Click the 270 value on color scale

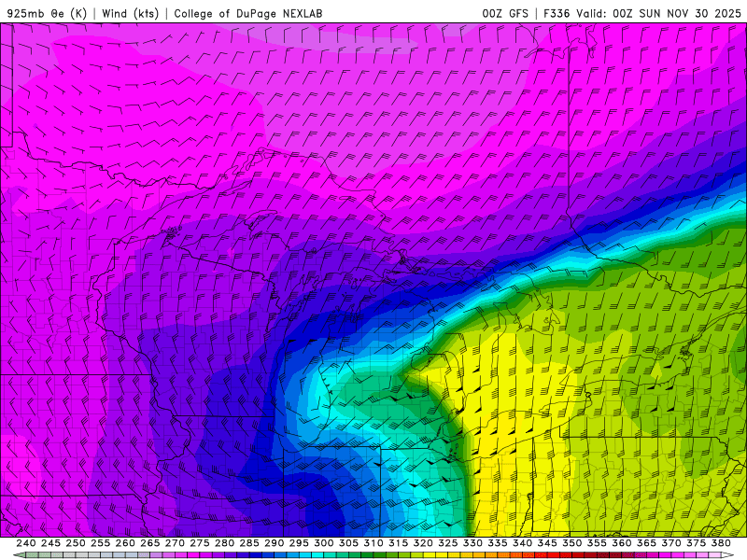175,543
